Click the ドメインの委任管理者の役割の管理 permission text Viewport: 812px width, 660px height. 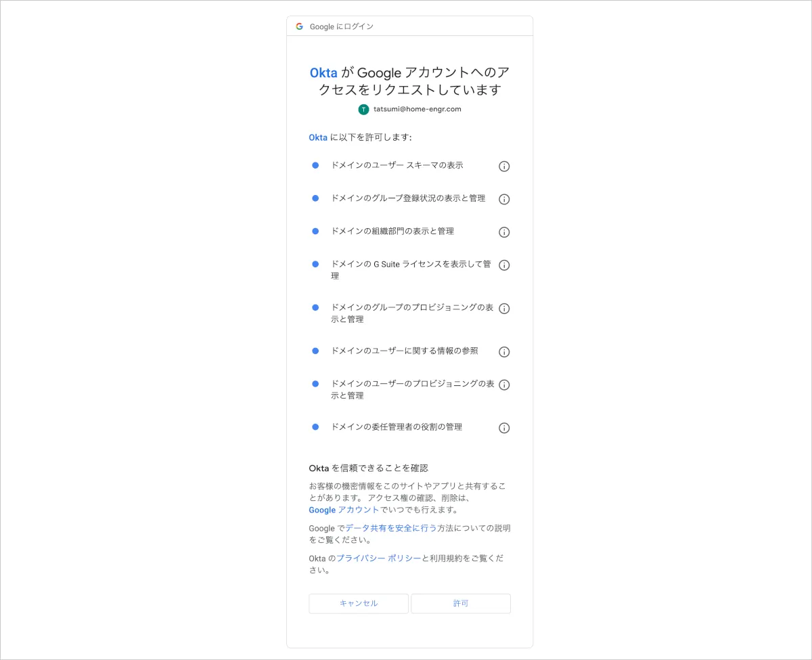click(397, 427)
